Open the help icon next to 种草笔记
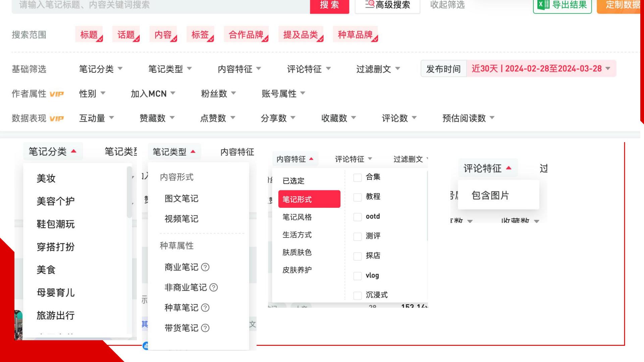644x362 pixels. [x=205, y=308]
